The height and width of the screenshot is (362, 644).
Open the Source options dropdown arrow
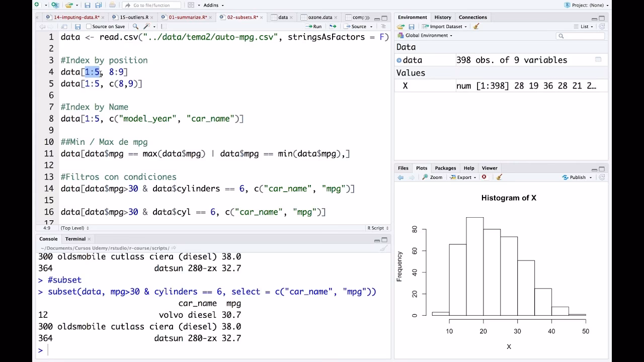tap(371, 27)
